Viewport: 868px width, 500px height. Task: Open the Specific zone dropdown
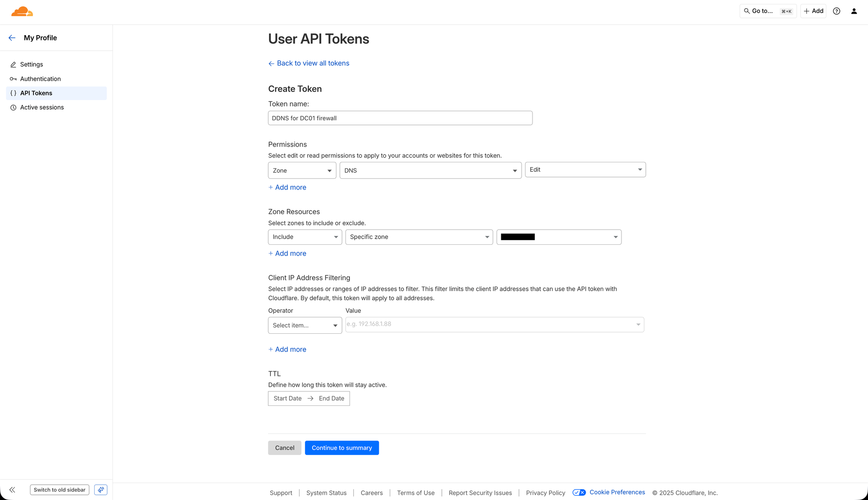(419, 237)
